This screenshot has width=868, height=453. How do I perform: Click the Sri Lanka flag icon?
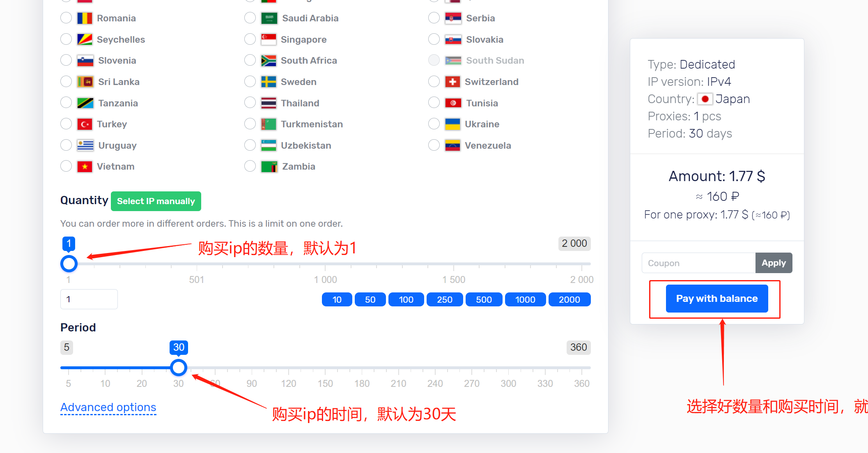tap(85, 82)
